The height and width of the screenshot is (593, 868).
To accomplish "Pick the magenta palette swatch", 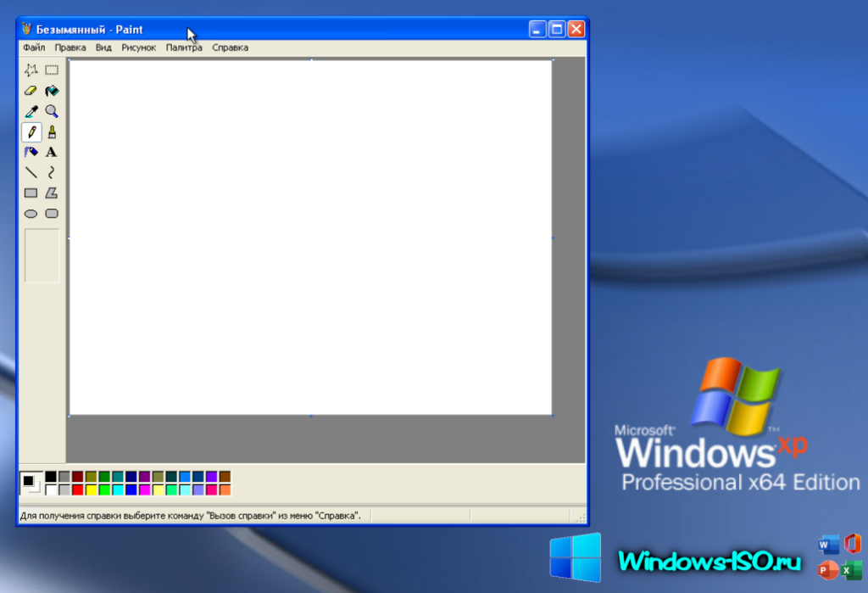I will pos(144,490).
